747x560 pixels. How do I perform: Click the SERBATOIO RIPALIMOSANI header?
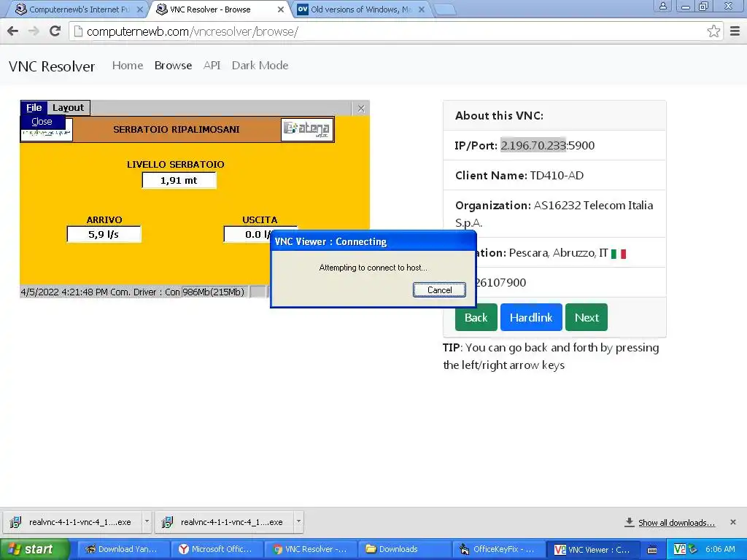(x=177, y=130)
